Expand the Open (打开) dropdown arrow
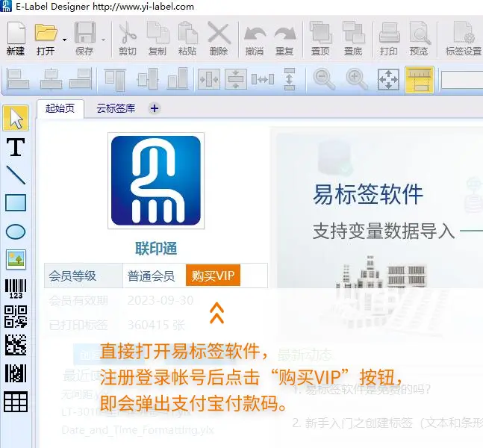This screenshot has width=483, height=448. [64, 39]
